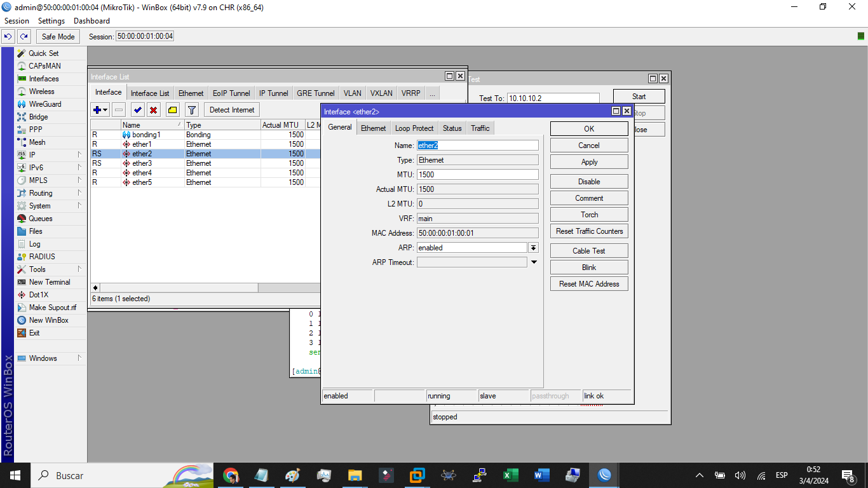Expand Routing submenu in sidebar
This screenshot has height=488, width=868.
tap(79, 193)
